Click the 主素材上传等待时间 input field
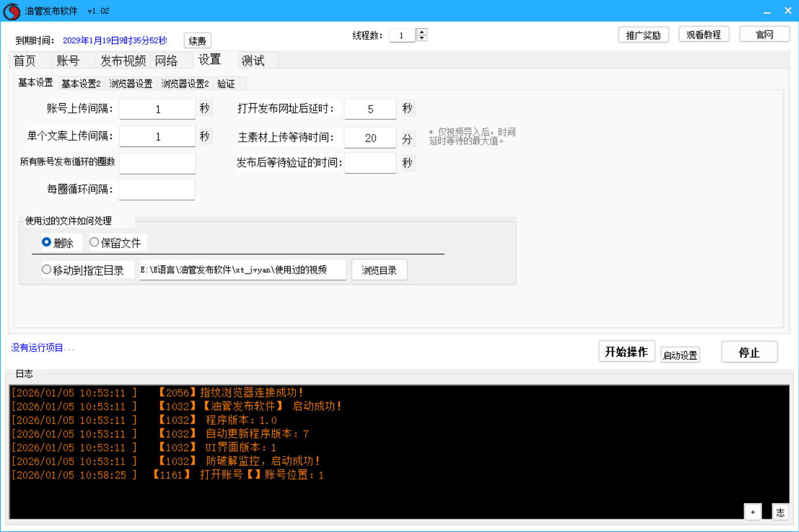This screenshot has height=532, width=799. coord(370,138)
